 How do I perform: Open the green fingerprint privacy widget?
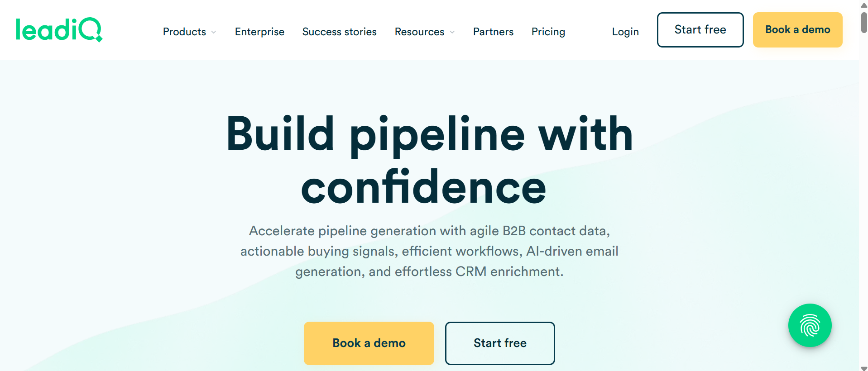coord(810,325)
